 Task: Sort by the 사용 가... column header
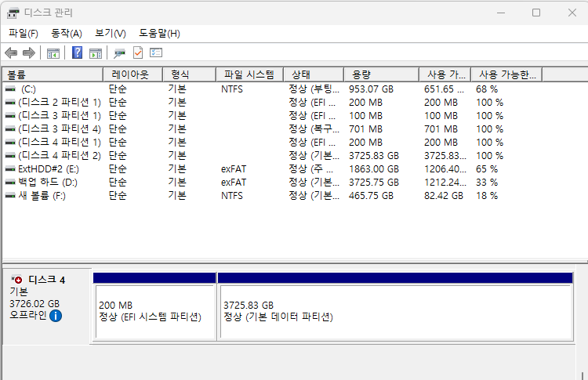coord(445,74)
